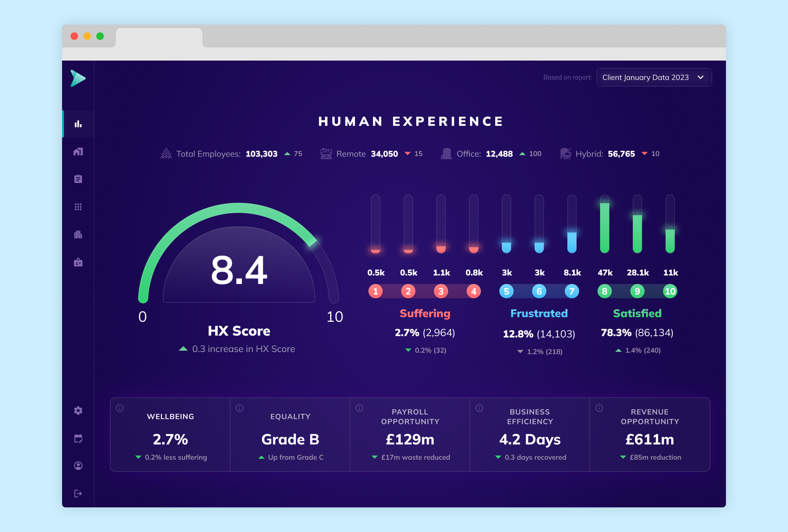The width and height of the screenshot is (788, 532).
Task: Click the browser tab at top
Action: click(159, 37)
